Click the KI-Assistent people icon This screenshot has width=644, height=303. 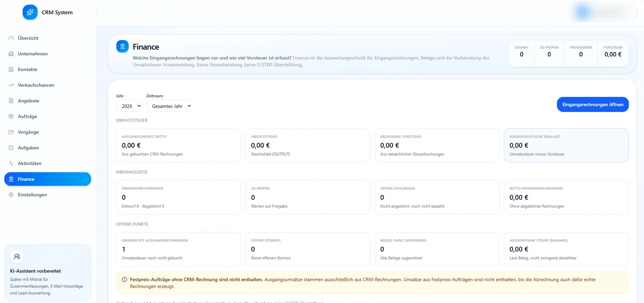tap(17, 257)
